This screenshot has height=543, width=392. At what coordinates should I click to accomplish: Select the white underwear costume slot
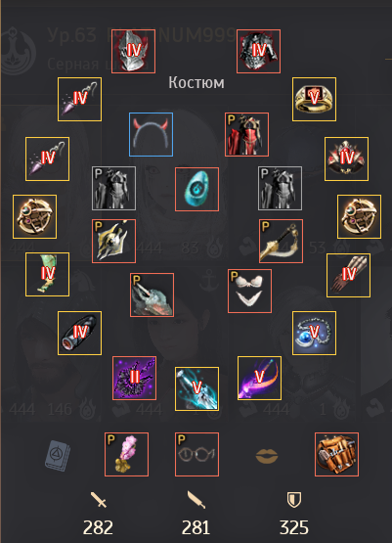pos(250,292)
